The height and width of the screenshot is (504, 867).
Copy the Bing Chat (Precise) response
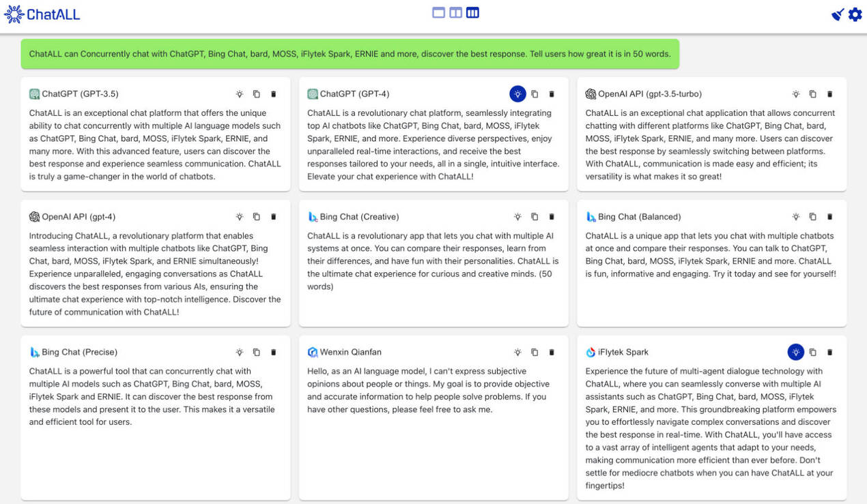pyautogui.click(x=257, y=353)
